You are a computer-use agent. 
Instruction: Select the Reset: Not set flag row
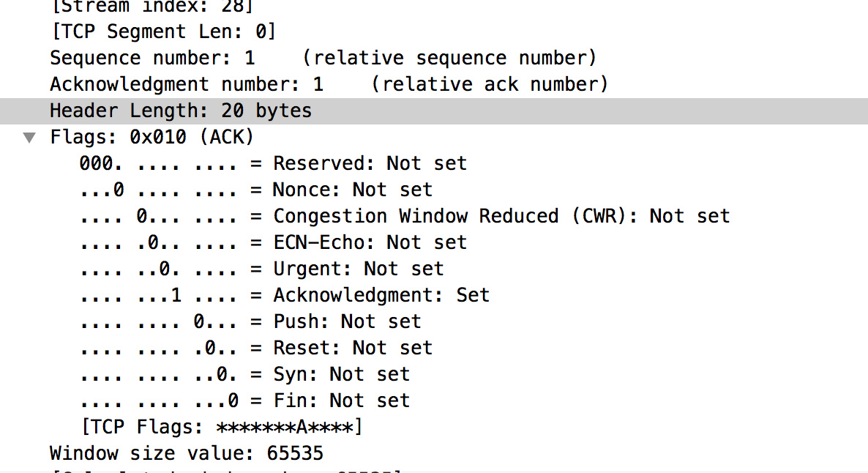(255, 348)
